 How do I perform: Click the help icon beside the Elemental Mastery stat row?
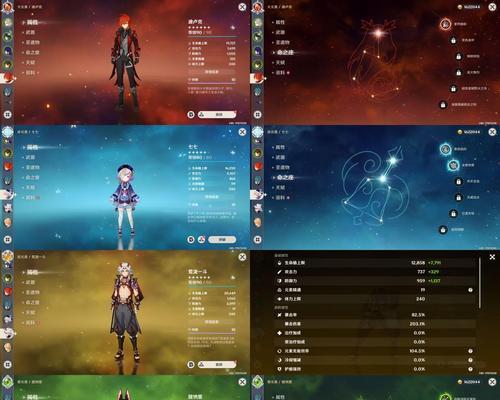(x=470, y=290)
